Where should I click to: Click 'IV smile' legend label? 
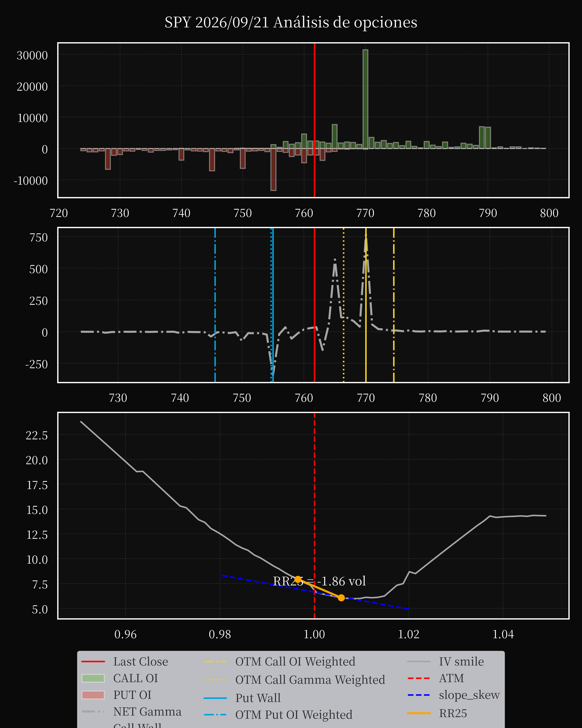pos(461,662)
